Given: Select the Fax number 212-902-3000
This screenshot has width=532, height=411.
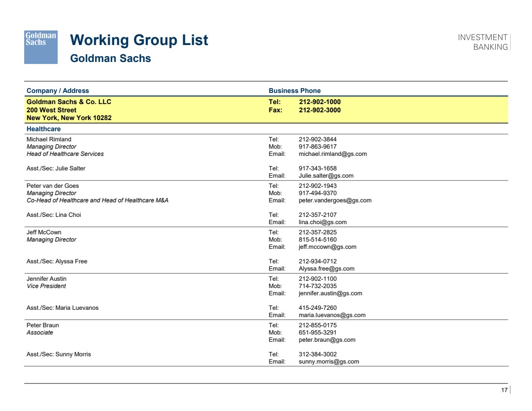Looking at the screenshot, I should point(320,110).
